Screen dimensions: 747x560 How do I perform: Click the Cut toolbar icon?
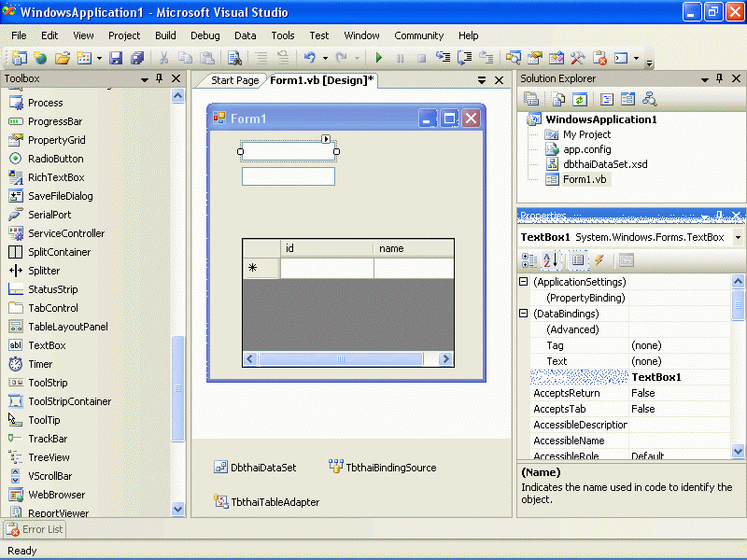(163, 58)
